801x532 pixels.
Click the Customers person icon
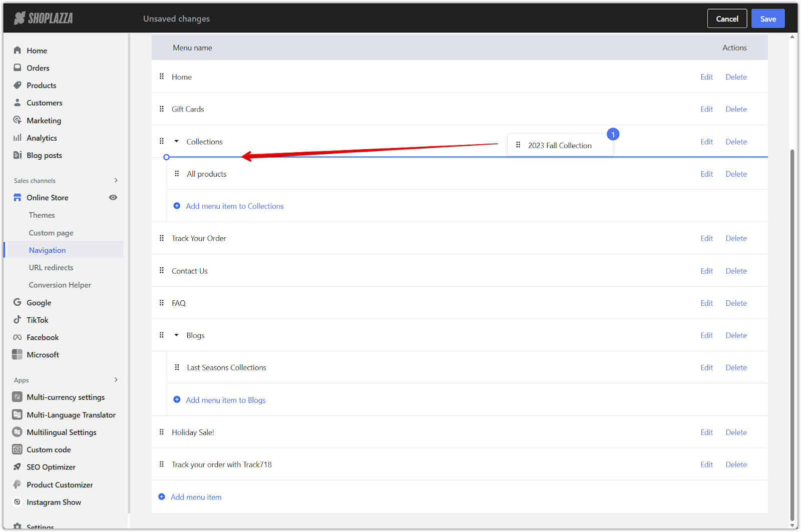pos(18,103)
